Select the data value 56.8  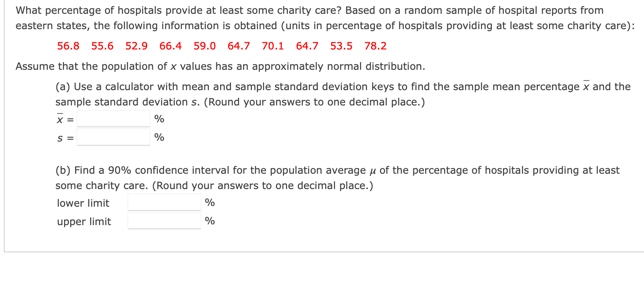(x=68, y=46)
